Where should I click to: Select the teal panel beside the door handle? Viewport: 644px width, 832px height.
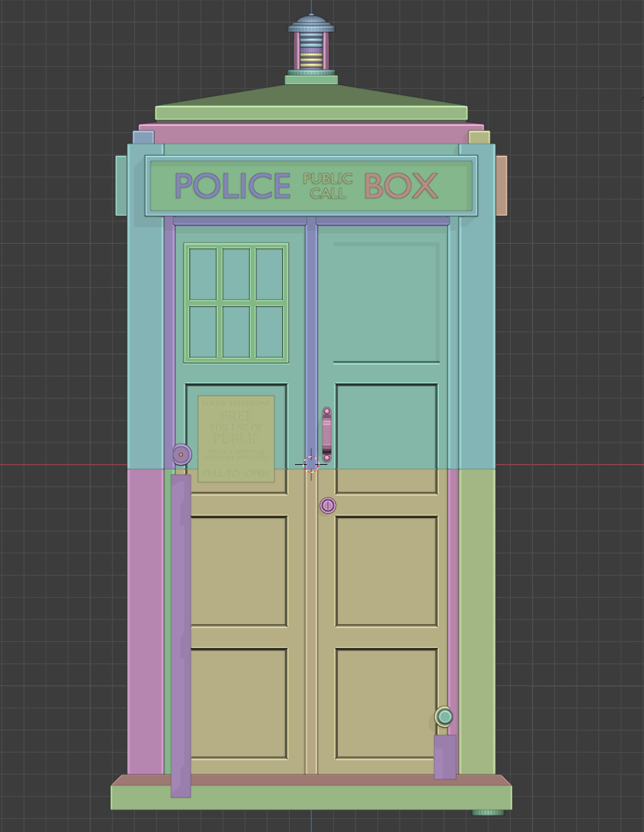point(387,439)
